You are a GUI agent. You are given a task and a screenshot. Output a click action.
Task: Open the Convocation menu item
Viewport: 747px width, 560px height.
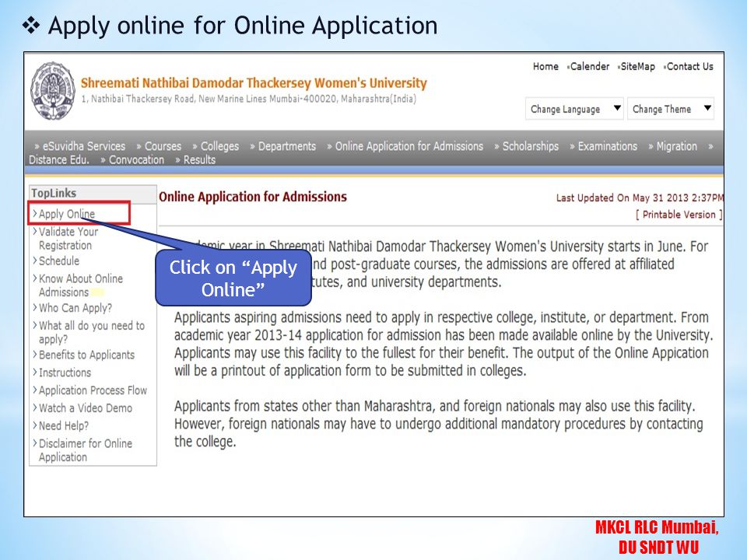136,160
